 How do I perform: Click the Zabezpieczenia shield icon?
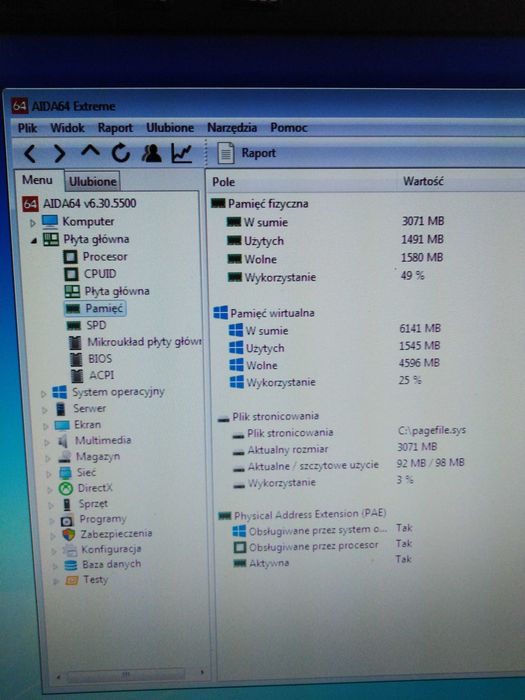coord(69,534)
